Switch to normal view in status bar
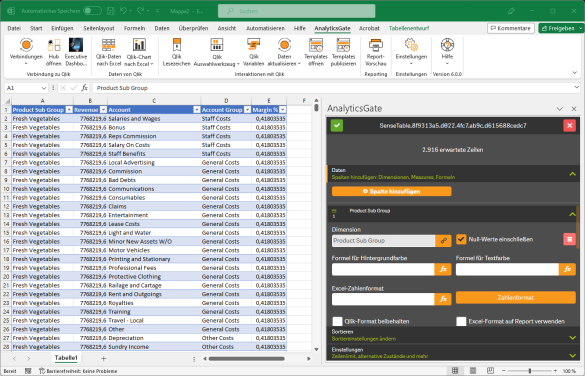This screenshot has width=585, height=376. coord(455,370)
